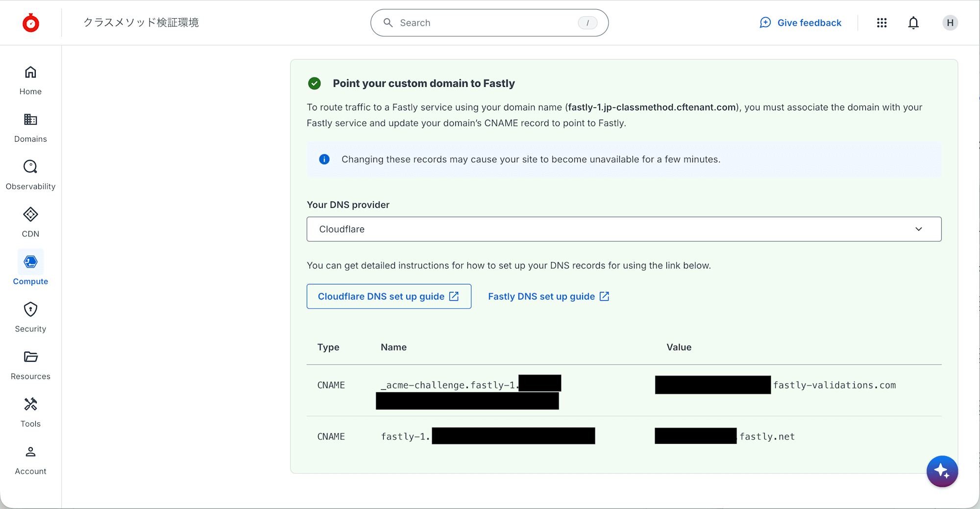Click the Fastly logo icon
980x509 pixels.
(x=31, y=23)
